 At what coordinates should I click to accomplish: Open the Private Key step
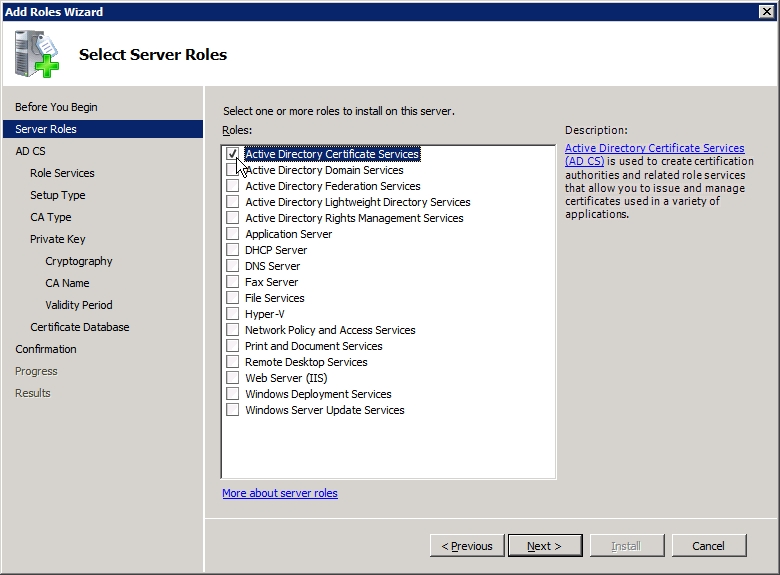click(58, 239)
